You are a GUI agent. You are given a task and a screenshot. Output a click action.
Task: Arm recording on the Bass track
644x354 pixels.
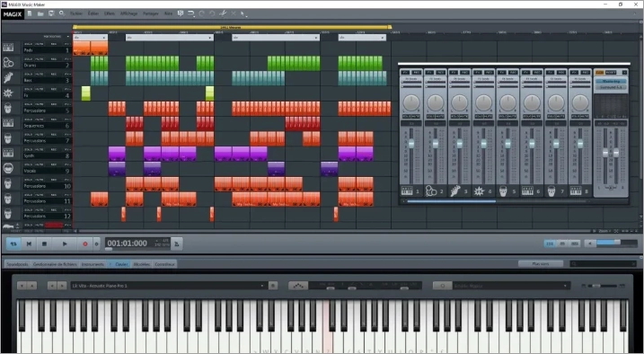pyautogui.click(x=53, y=74)
